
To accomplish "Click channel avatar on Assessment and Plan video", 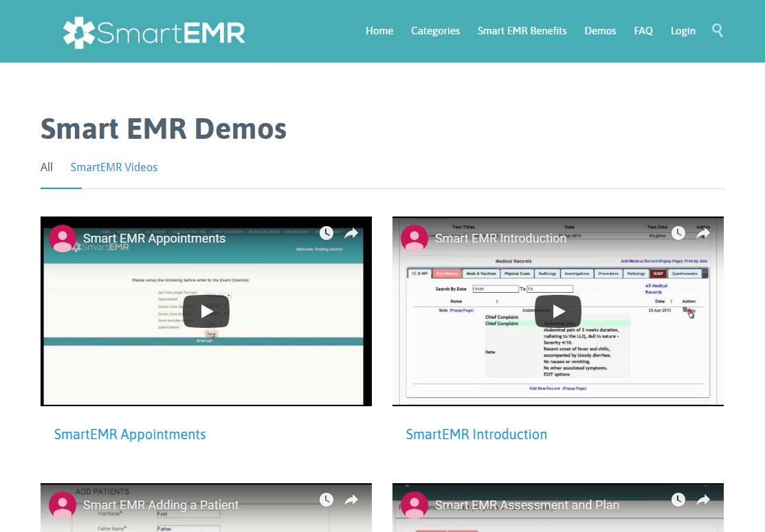I will [x=414, y=505].
